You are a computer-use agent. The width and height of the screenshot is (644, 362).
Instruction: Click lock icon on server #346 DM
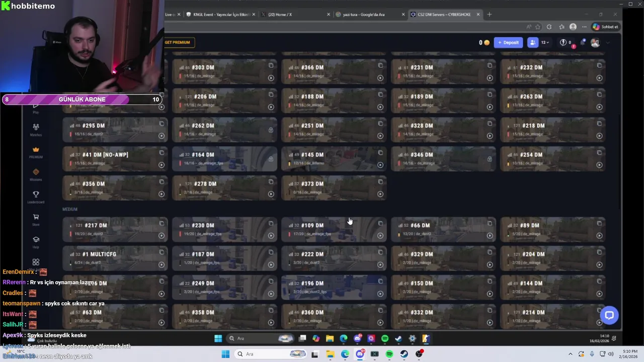490,159
